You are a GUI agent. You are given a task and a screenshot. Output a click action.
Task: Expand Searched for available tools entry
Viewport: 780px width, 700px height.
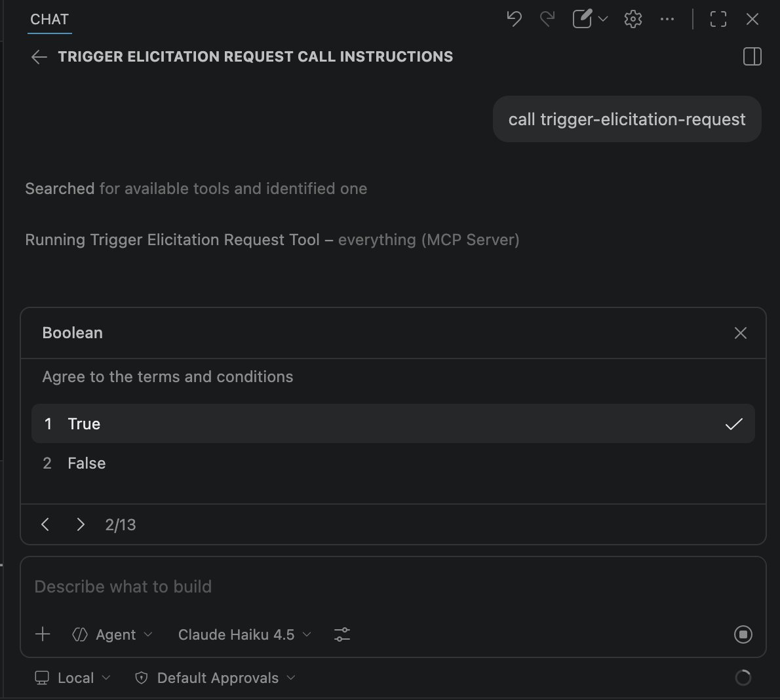click(196, 189)
